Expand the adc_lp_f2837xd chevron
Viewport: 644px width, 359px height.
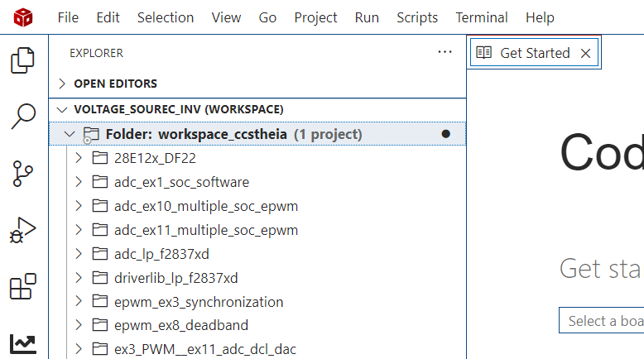79,254
